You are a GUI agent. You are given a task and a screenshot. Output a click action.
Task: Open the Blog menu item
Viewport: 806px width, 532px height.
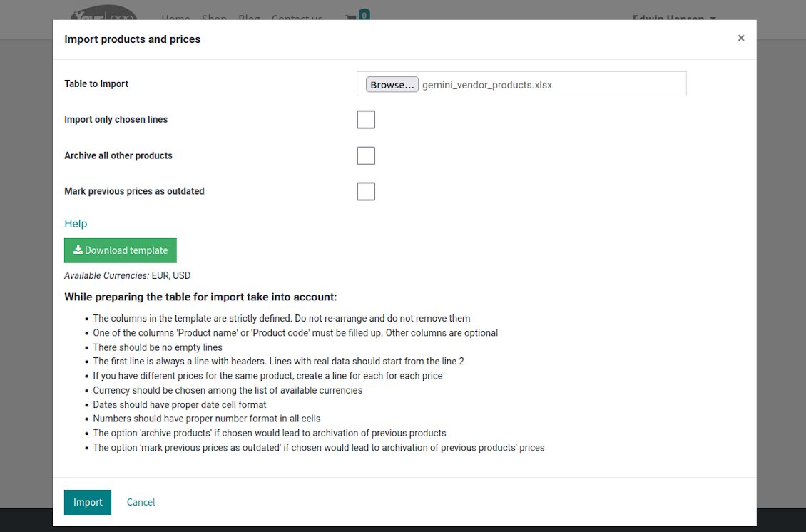pyautogui.click(x=249, y=18)
